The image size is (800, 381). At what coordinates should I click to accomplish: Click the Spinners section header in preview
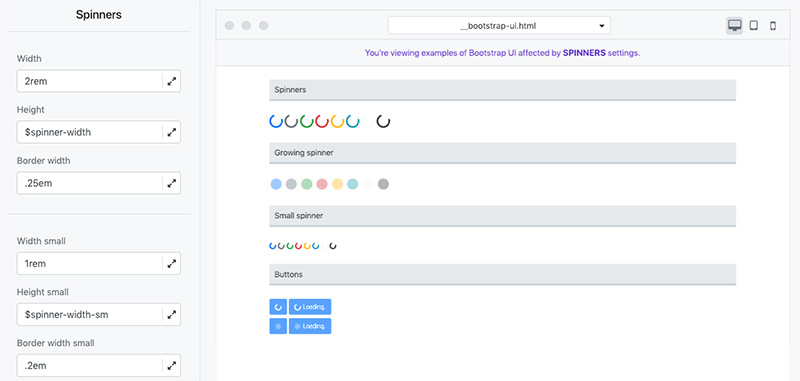coord(503,90)
